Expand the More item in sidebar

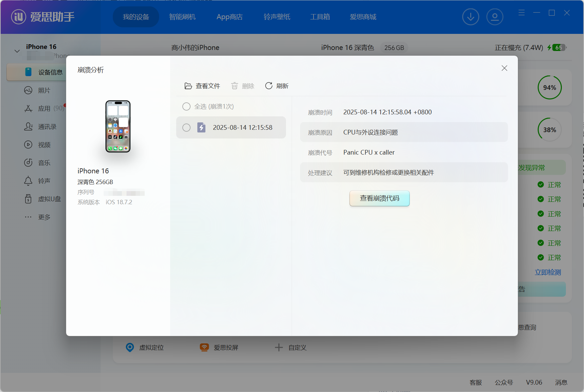pyautogui.click(x=44, y=217)
